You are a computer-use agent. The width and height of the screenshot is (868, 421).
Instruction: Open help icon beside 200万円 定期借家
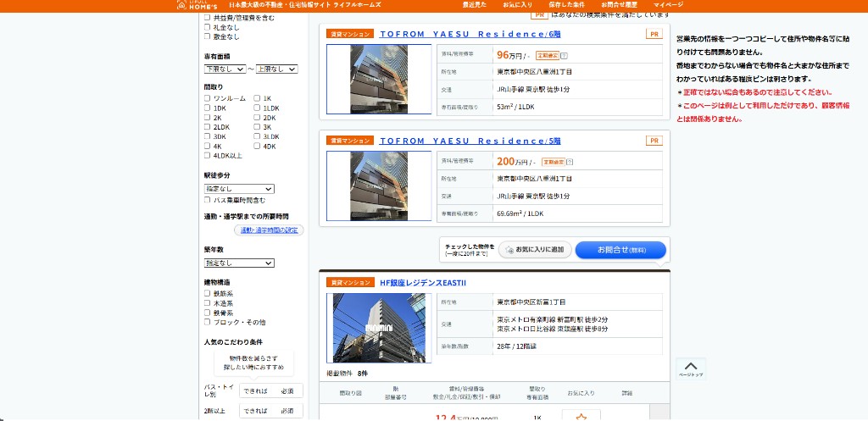pyautogui.click(x=570, y=162)
